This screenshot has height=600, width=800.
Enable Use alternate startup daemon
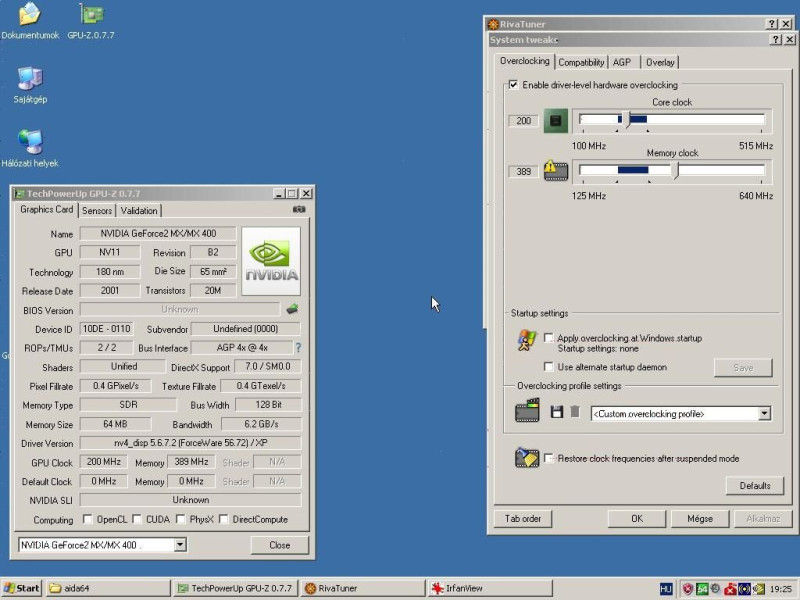(548, 367)
